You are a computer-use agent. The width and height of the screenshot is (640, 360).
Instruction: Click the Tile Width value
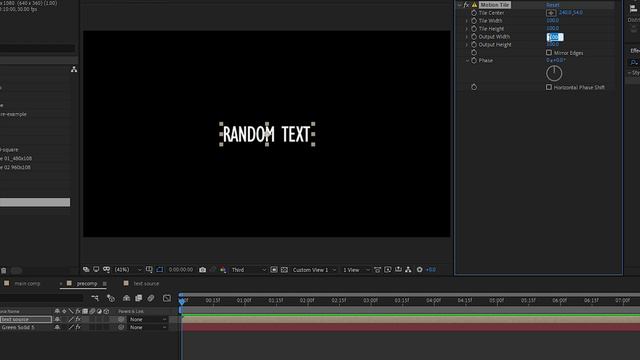click(x=553, y=20)
